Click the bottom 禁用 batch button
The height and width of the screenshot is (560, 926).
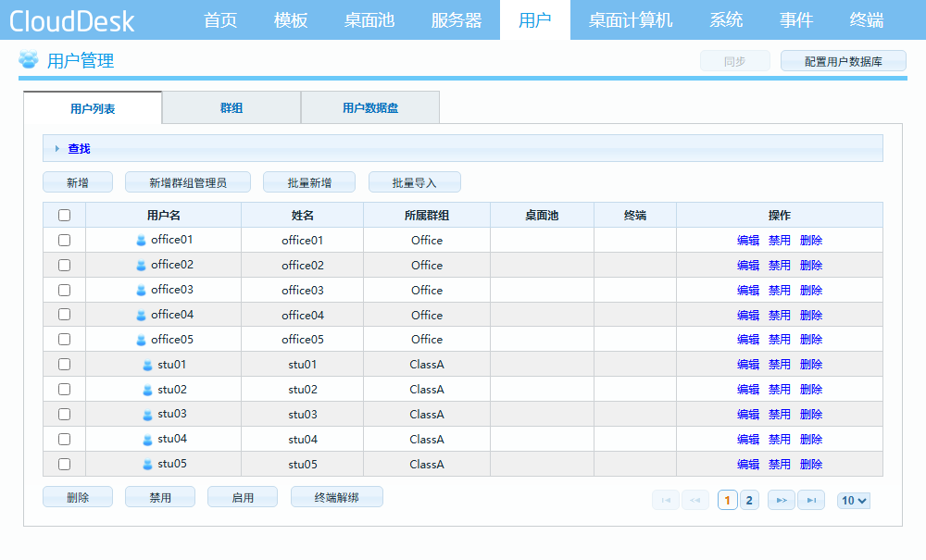pyautogui.click(x=160, y=497)
